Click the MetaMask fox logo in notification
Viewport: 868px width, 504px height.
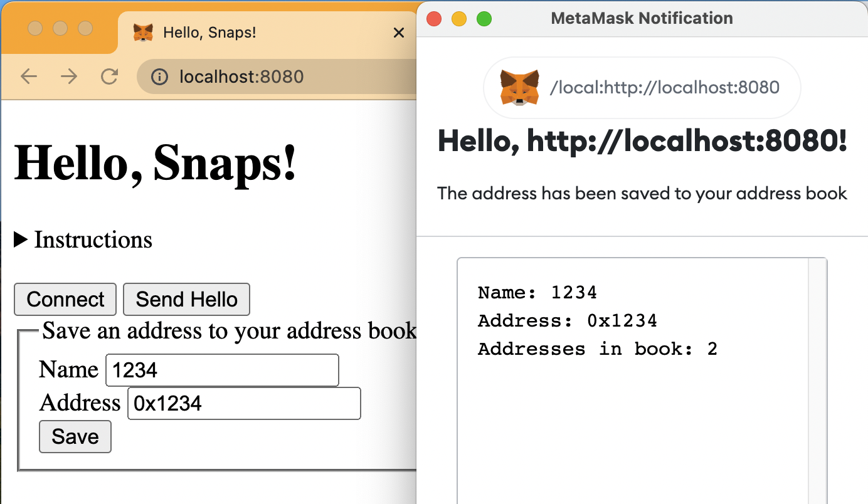click(x=520, y=87)
